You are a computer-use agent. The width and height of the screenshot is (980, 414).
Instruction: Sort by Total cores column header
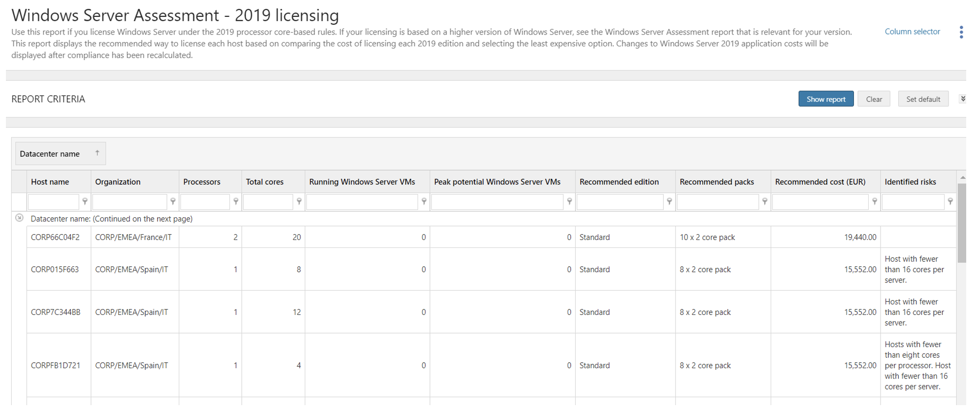coord(273,182)
